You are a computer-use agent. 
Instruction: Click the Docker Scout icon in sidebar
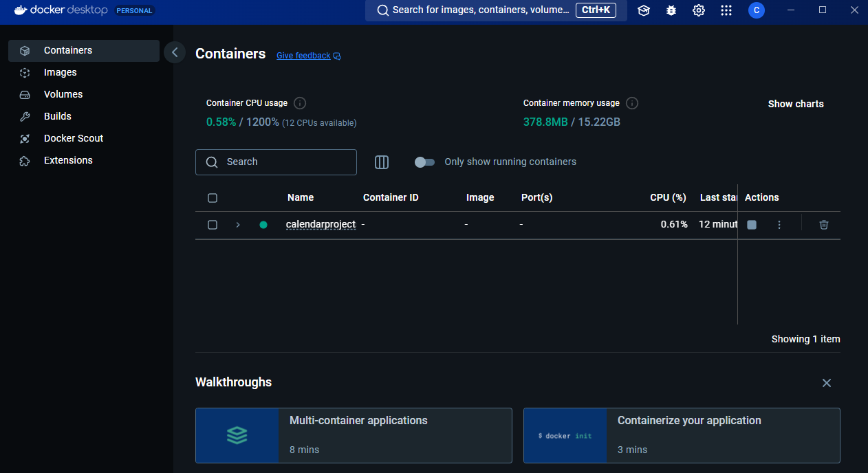(x=25, y=138)
